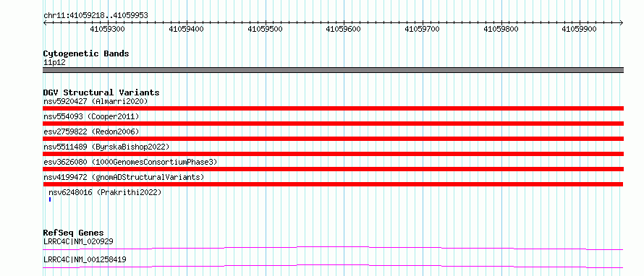The width and height of the screenshot is (644, 276).
Task: Open variant nsv554093 (Cooper2011) label
Action: pos(91,116)
